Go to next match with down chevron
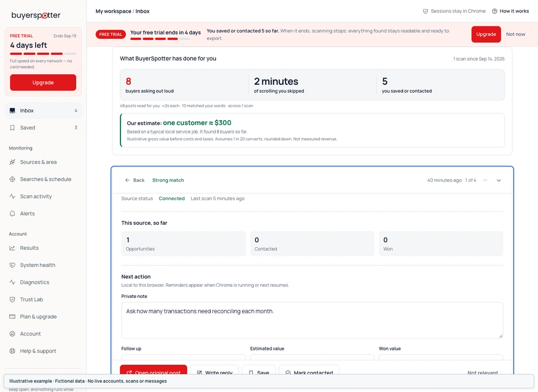538x392 pixels. tap(499, 180)
